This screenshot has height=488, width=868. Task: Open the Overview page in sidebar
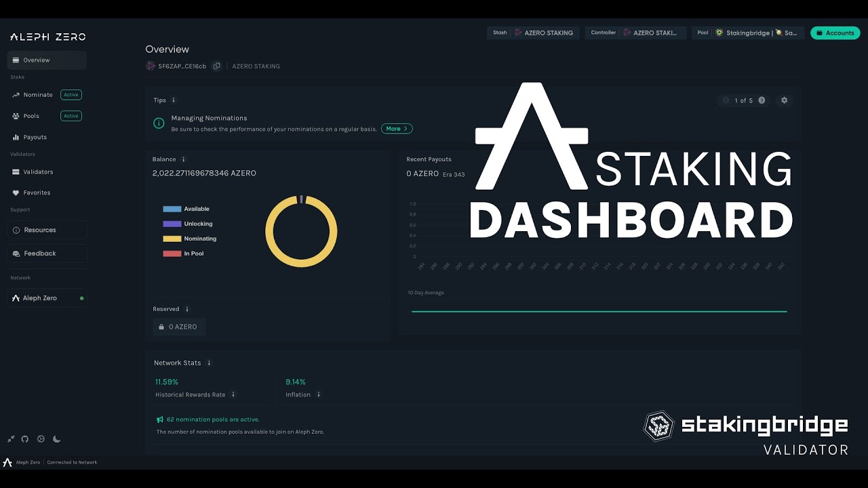[x=47, y=60]
